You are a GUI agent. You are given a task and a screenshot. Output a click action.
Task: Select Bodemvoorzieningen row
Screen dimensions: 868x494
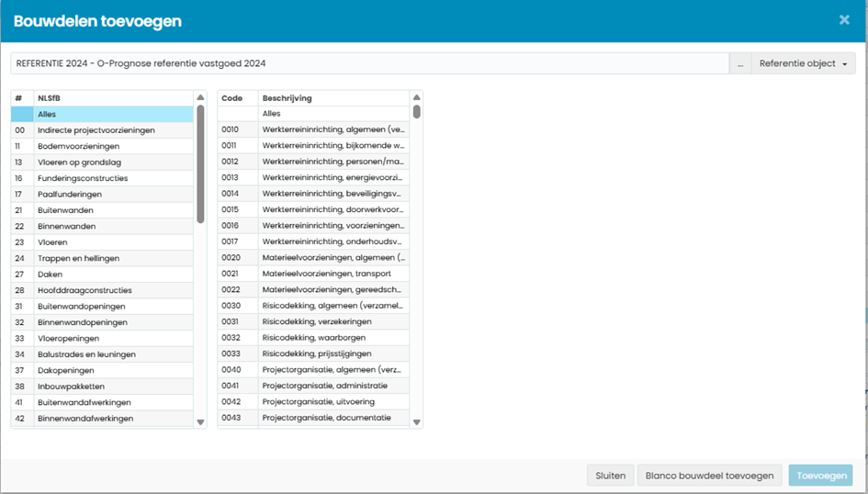tap(102, 146)
